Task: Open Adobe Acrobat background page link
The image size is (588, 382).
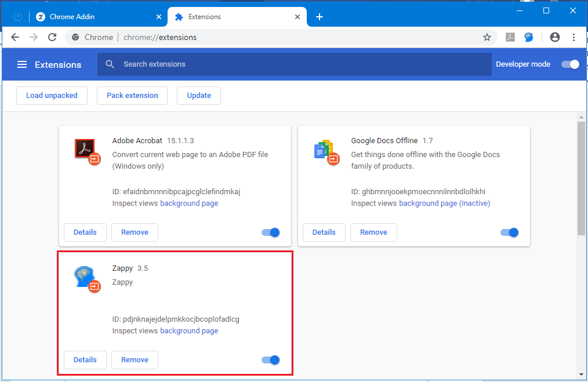Action: (189, 203)
